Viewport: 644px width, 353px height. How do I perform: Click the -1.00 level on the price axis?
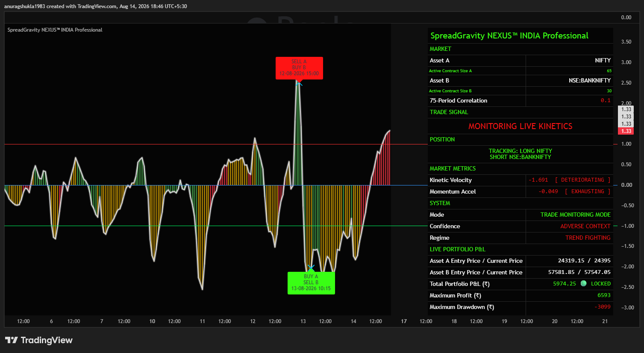(627, 226)
